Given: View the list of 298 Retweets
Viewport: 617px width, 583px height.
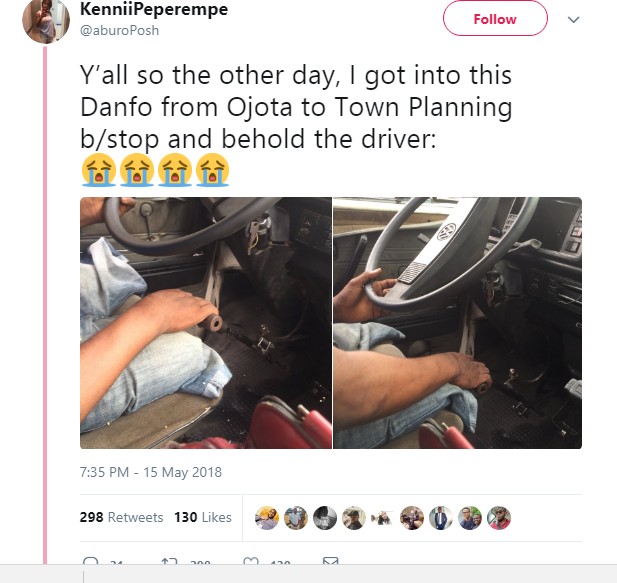Looking at the screenshot, I should pos(122,517).
